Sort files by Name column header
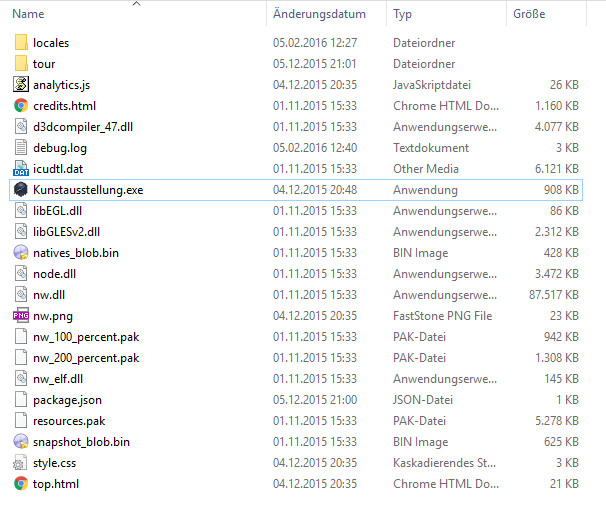Image resolution: width=606 pixels, height=517 pixels. pyautogui.click(x=29, y=15)
